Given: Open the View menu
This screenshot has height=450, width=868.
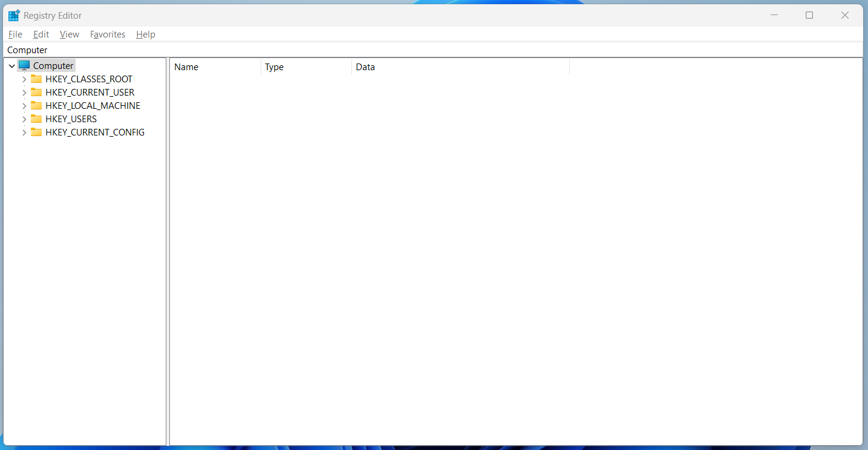Looking at the screenshot, I should point(70,34).
